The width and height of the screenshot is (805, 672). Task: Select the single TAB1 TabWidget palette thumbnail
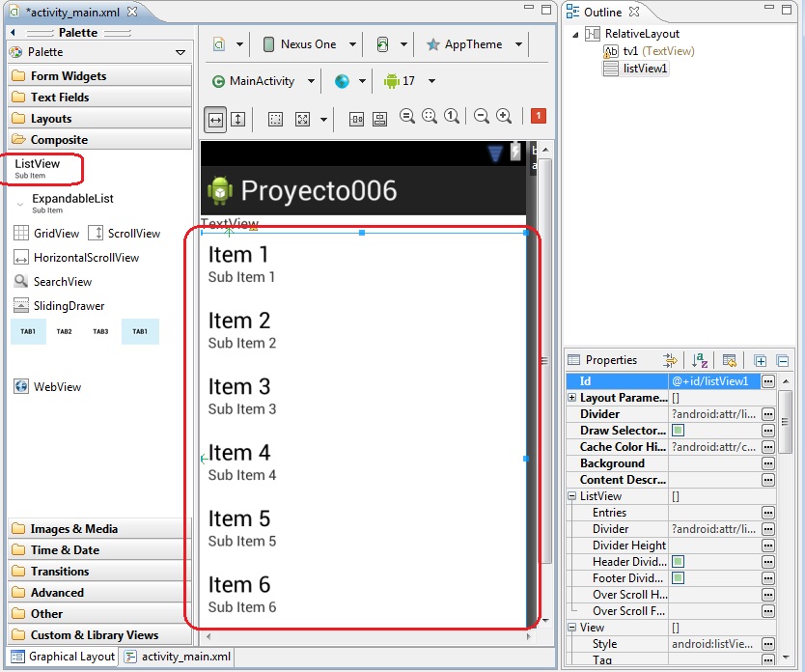point(140,331)
